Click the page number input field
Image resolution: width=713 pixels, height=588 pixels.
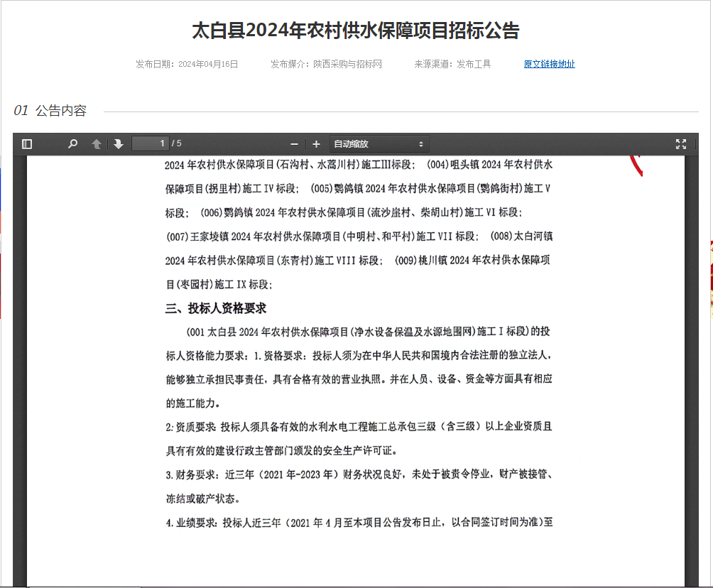(151, 144)
